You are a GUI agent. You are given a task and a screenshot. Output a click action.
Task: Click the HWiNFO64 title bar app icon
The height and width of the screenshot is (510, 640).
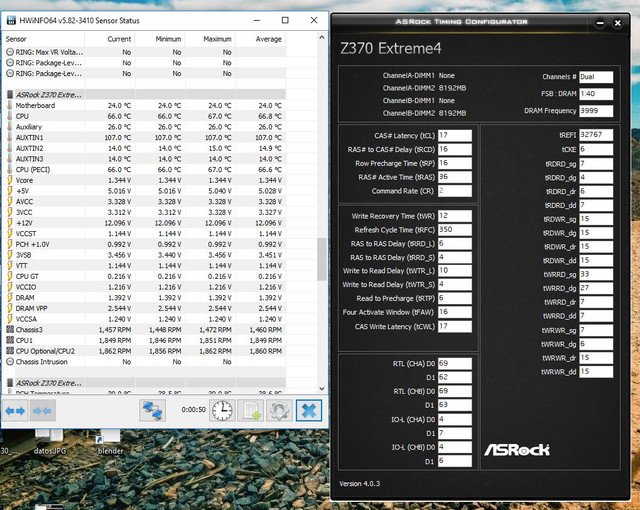[x=11, y=20]
